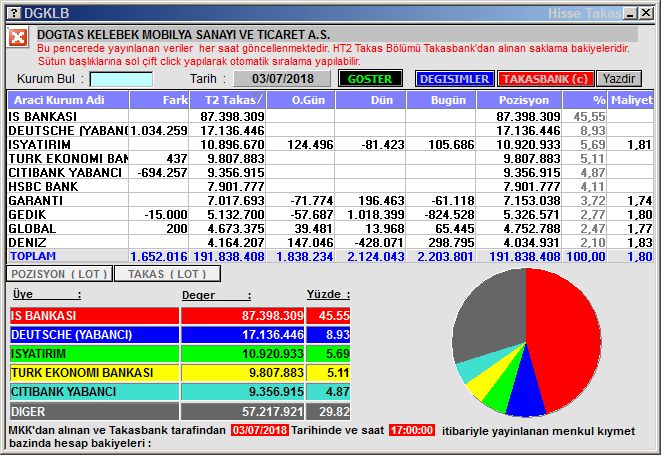Image resolution: width=661 pixels, height=455 pixels.
Task: Click DENIZ Bugün value 298.795
Action: click(x=451, y=242)
